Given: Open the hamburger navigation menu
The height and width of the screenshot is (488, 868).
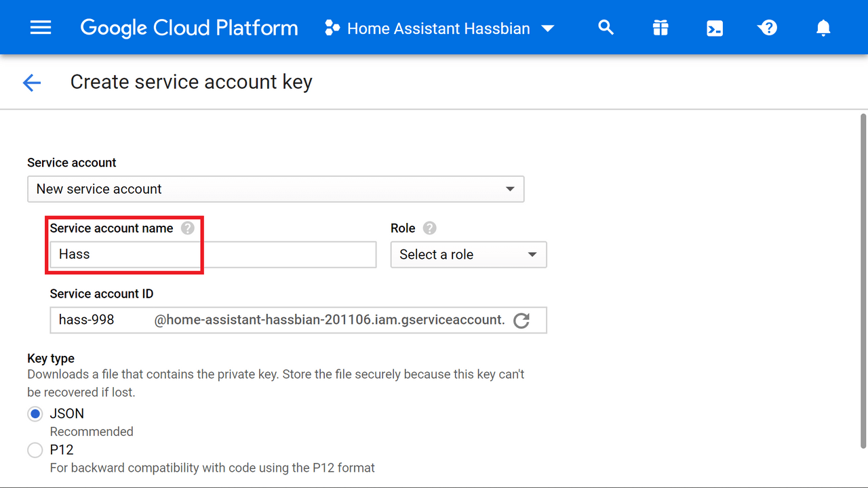Looking at the screenshot, I should click(41, 28).
